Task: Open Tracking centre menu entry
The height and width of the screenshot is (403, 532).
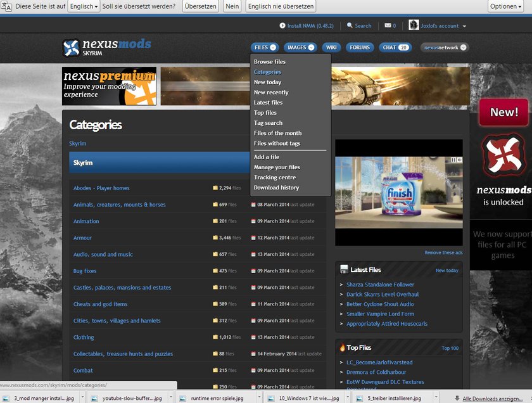Action: click(275, 177)
